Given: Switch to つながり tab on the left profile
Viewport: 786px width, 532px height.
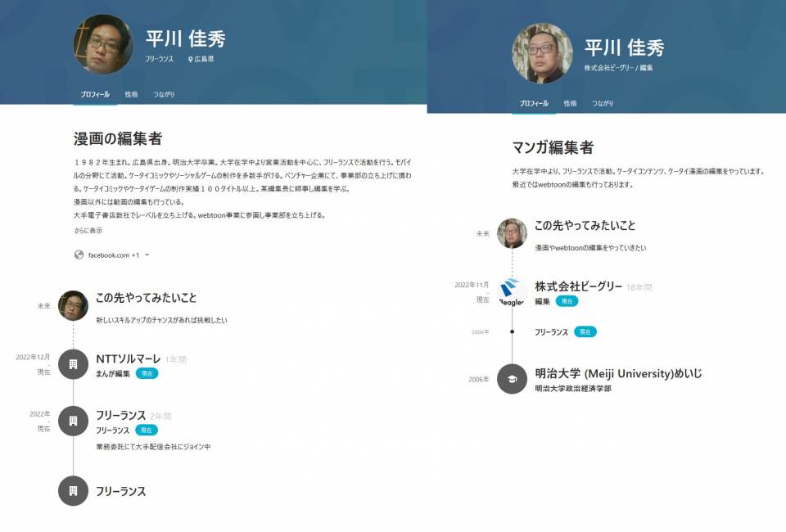Looking at the screenshot, I should tap(164, 95).
